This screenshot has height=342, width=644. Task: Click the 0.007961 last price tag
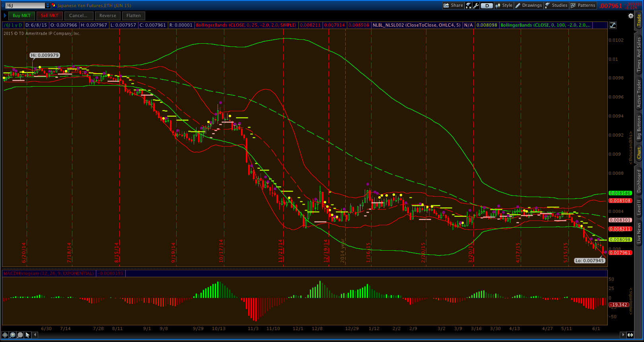click(620, 253)
